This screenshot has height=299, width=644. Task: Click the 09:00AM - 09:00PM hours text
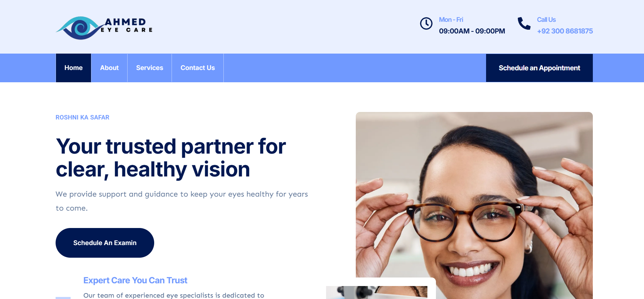coord(472,31)
